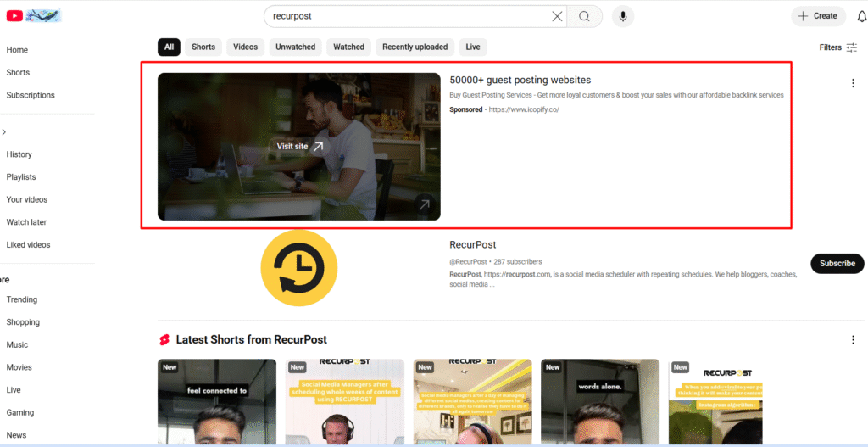Open the Filters options
This screenshot has width=868, height=447.
coord(838,47)
